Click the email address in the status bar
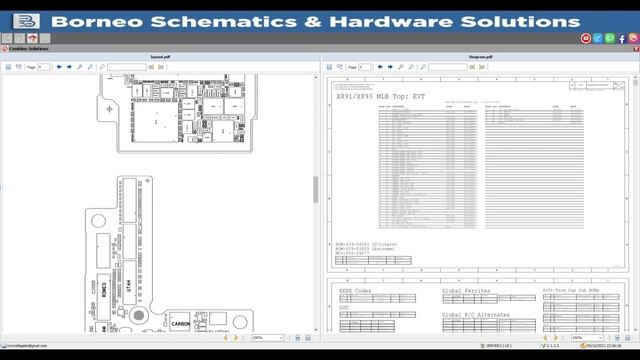The width and height of the screenshot is (640, 360). 27,346
